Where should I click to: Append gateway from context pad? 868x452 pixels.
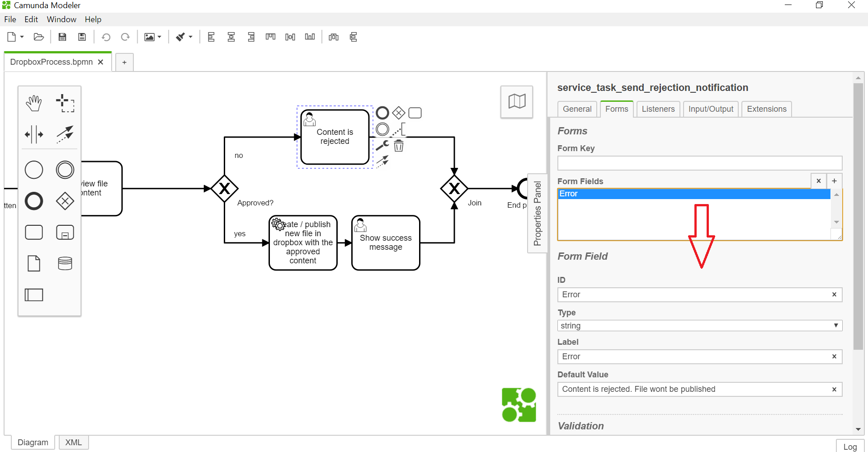pos(399,113)
